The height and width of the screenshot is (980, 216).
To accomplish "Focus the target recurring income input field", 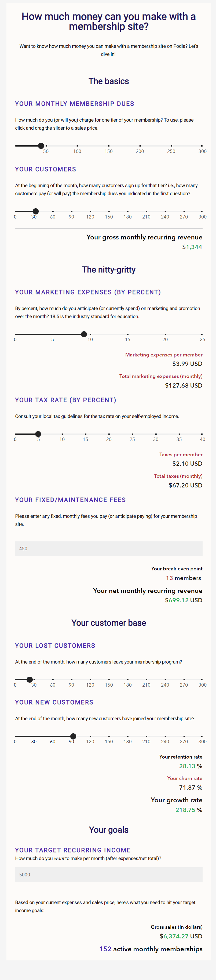I will point(108,875).
